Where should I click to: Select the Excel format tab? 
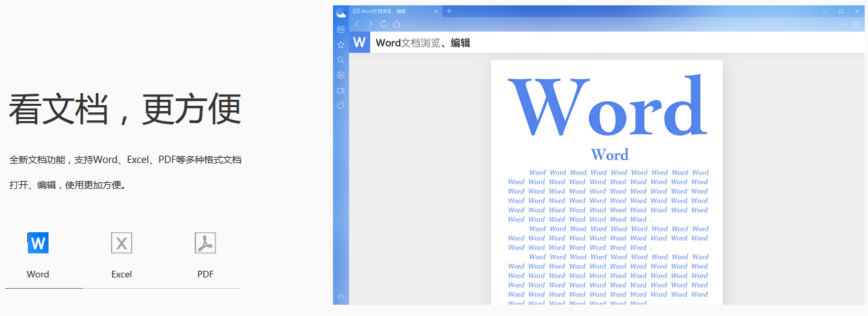click(122, 255)
